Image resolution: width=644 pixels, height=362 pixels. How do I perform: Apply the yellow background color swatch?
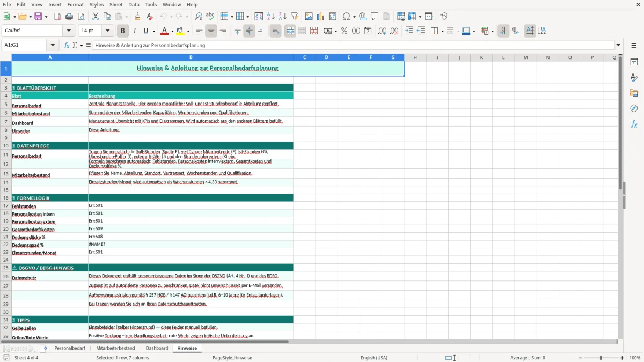181,31
